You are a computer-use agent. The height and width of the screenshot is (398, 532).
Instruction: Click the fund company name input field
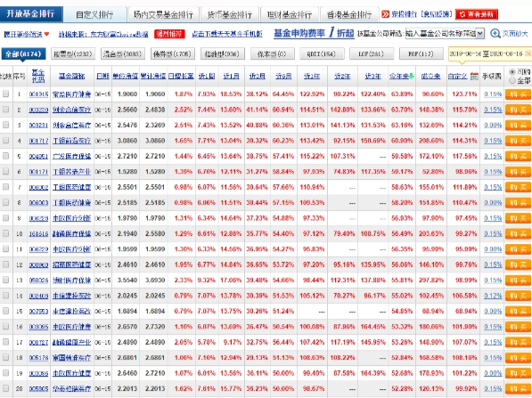coord(441,34)
